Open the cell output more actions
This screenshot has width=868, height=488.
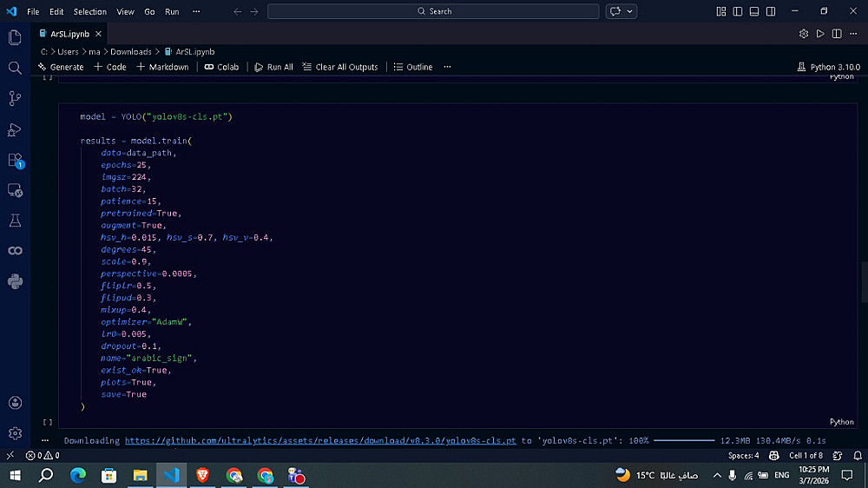pos(45,441)
